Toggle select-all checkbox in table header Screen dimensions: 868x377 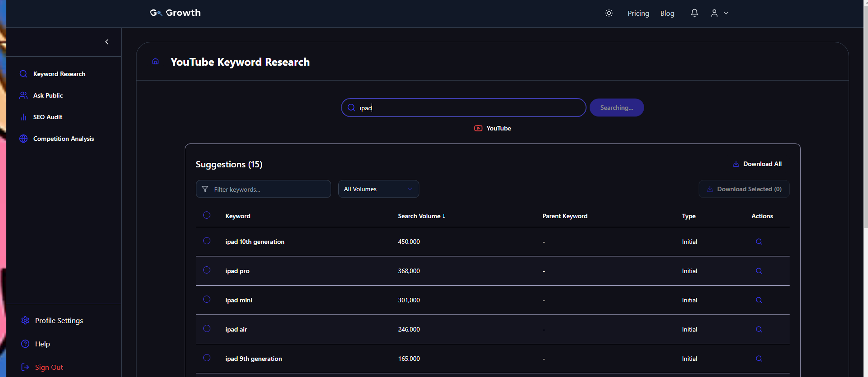click(x=207, y=215)
